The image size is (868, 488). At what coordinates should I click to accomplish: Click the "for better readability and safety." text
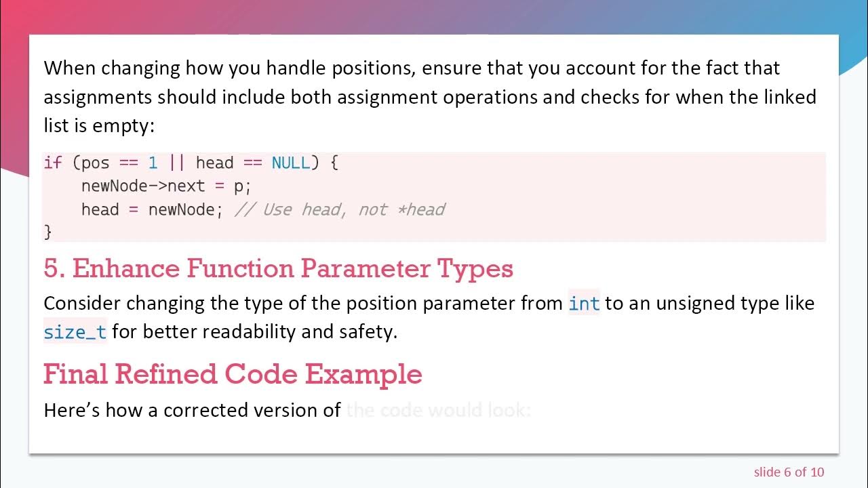click(254, 332)
